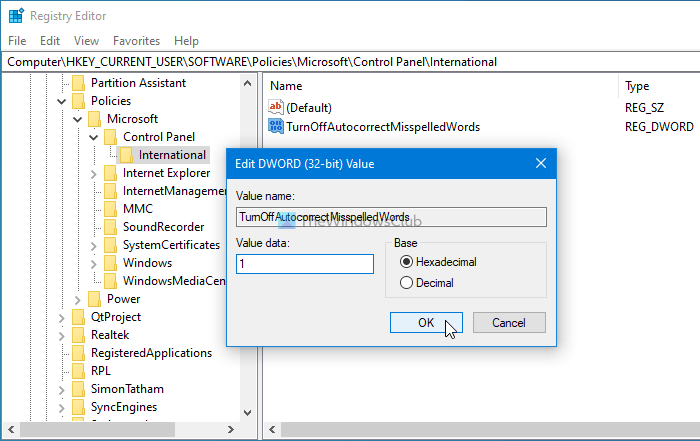700x441 pixels.
Task: Close the Edit DWORD dialog
Action: point(541,163)
